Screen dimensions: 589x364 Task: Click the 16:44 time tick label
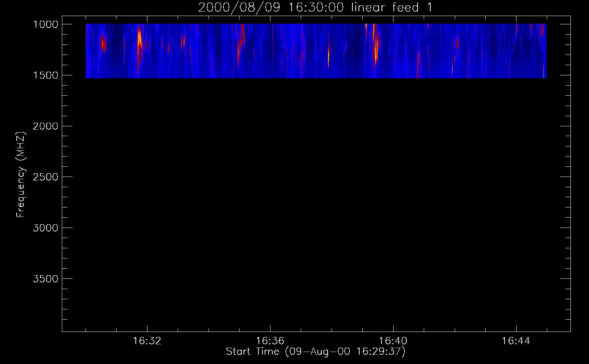[x=516, y=341]
